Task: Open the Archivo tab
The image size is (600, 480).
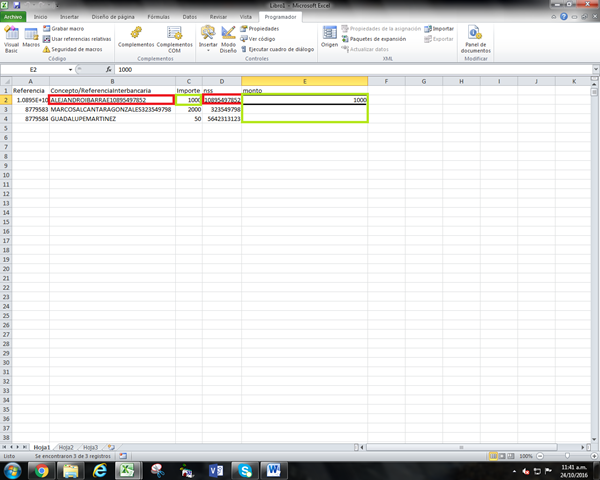Action: click(x=13, y=17)
